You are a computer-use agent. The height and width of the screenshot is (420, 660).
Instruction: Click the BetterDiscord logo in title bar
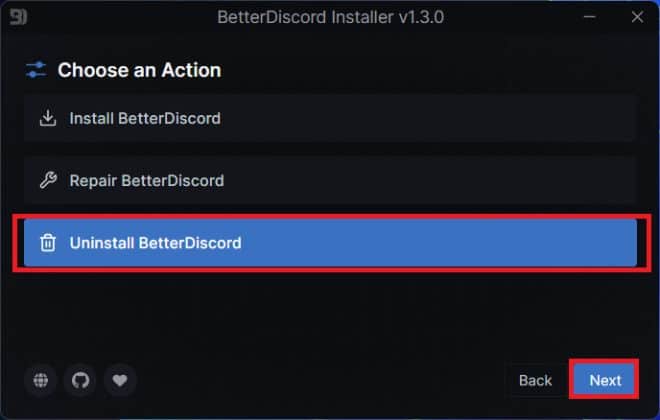(18, 17)
